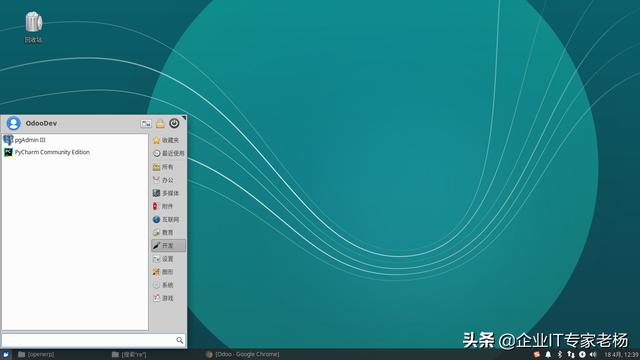
Task: Click the OdooDev user avatar icon
Action: click(x=13, y=123)
